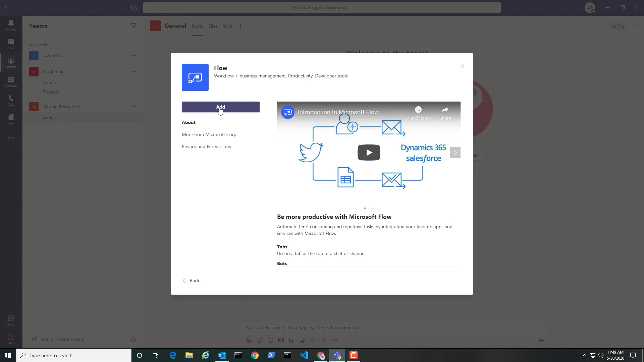This screenshot has width=644, height=362.
Task: Select the Teams icon in sidebar
Action: (11, 63)
